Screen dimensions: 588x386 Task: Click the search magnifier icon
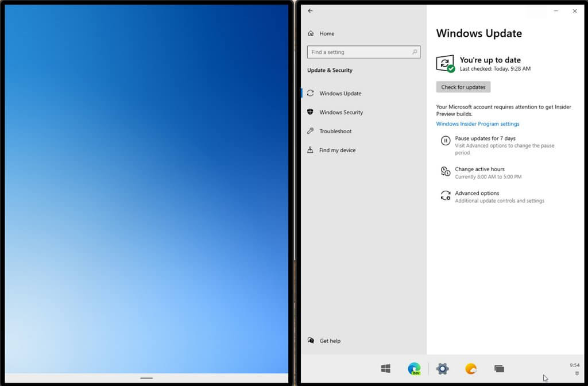point(415,52)
